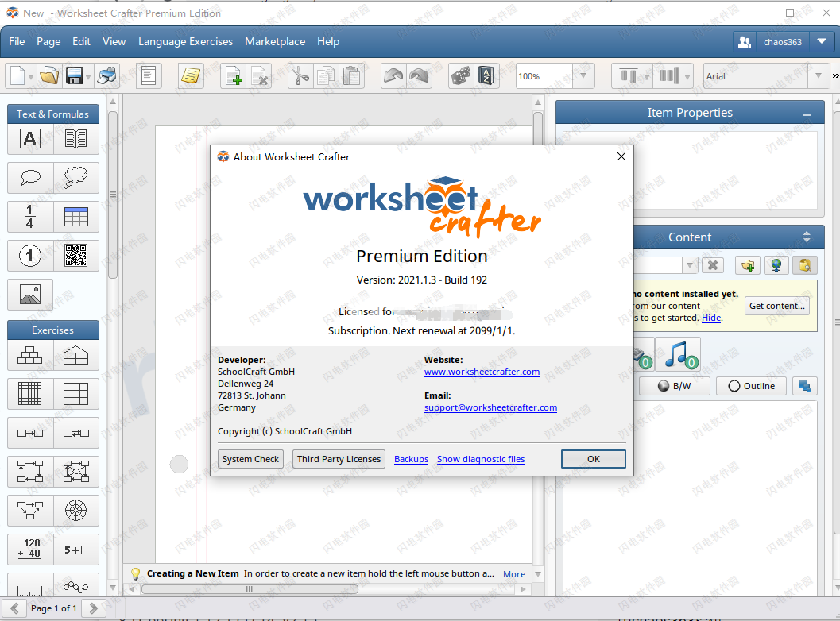Image resolution: width=840 pixels, height=621 pixels.
Task: Insert a numbered circle label
Action: tap(30, 256)
